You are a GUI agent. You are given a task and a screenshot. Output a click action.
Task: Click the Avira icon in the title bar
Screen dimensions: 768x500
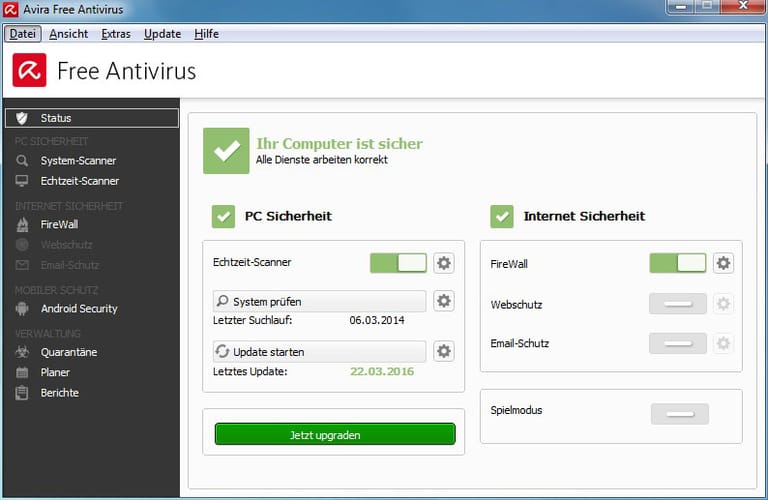tap(11, 9)
